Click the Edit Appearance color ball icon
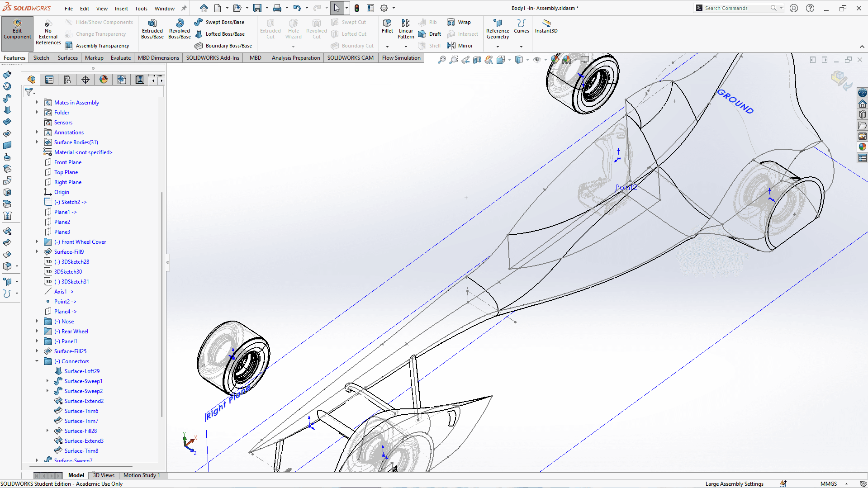The width and height of the screenshot is (868, 488). tap(555, 60)
